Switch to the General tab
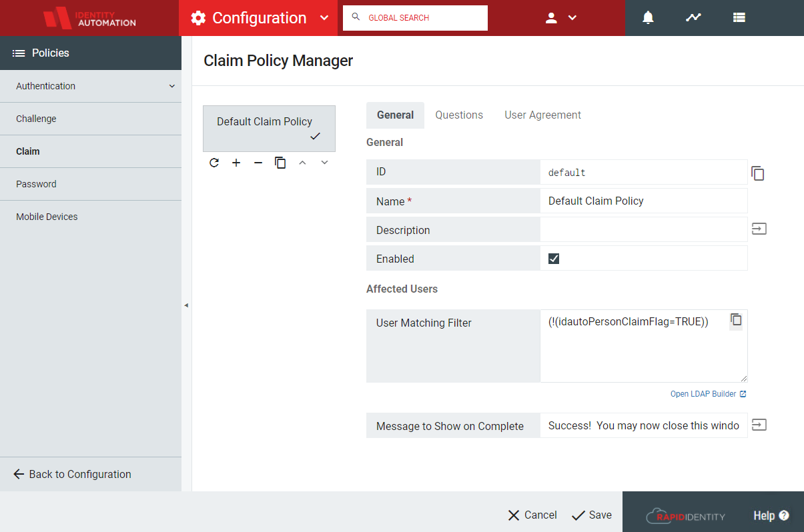Screen dimensions: 804x532 coord(396,115)
